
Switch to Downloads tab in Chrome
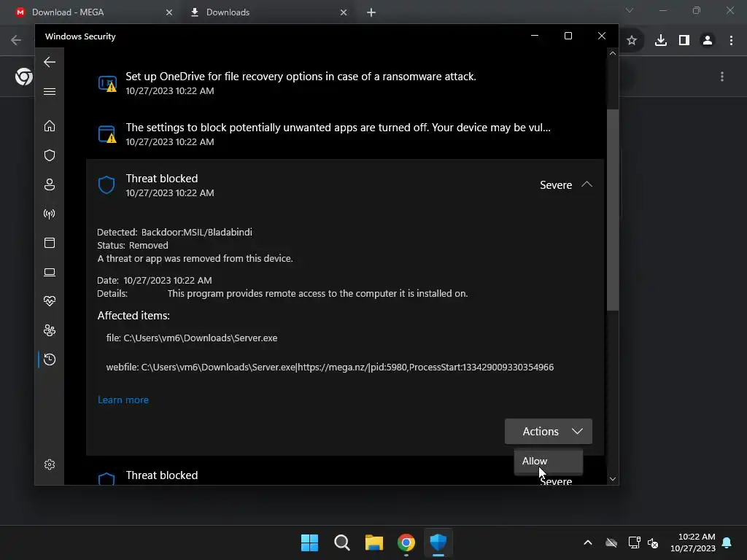click(268, 12)
